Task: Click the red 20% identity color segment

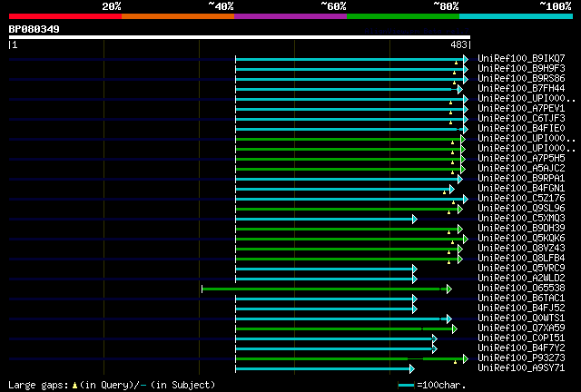Action: 65,16
